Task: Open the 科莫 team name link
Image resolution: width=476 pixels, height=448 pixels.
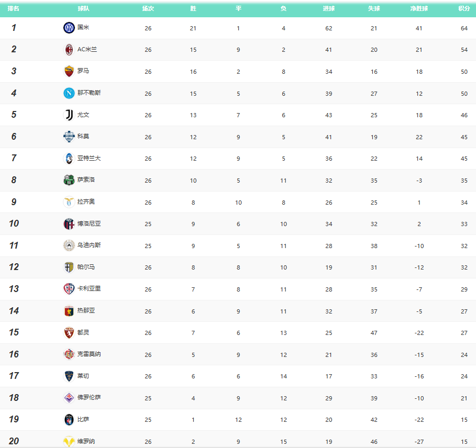Action: (83, 137)
